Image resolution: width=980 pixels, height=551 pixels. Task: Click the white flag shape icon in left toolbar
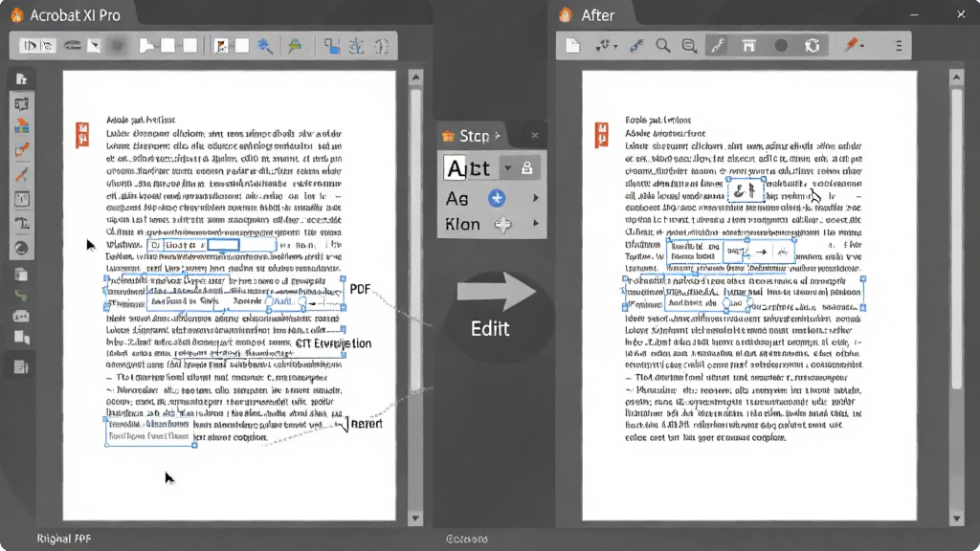(x=146, y=46)
